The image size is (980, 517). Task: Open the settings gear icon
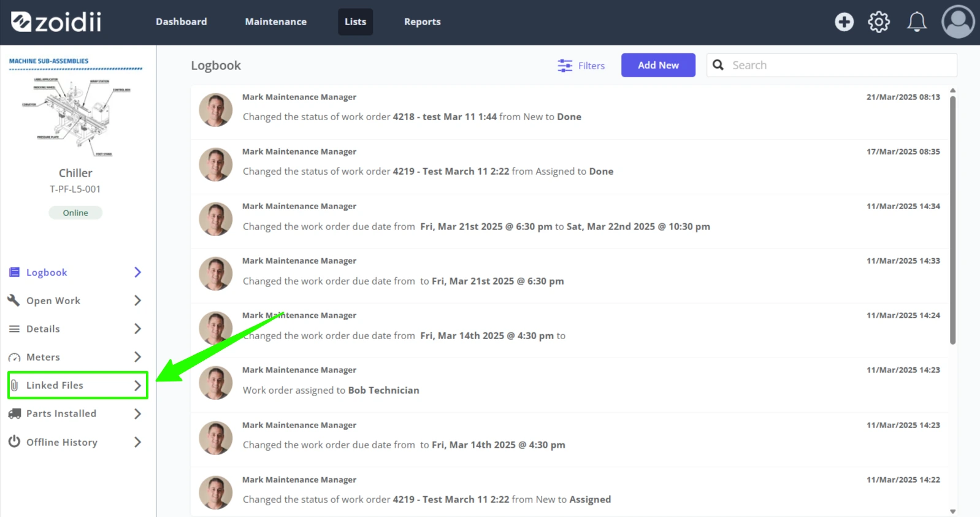(x=879, y=22)
